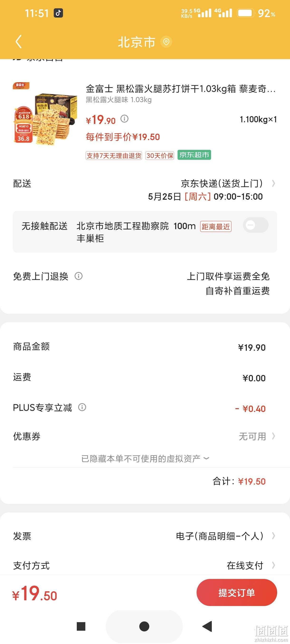Image resolution: width=290 pixels, height=644 pixels.
Task: Open the info icon beside 免费上门退换
Action: (79, 276)
